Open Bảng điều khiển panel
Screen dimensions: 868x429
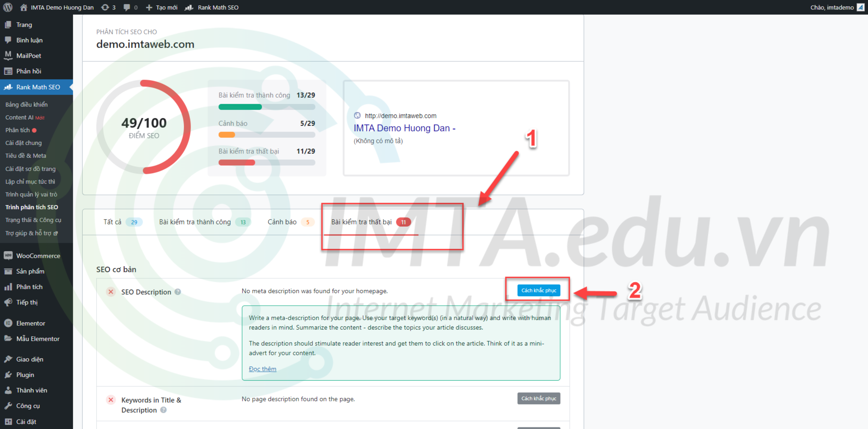point(26,104)
